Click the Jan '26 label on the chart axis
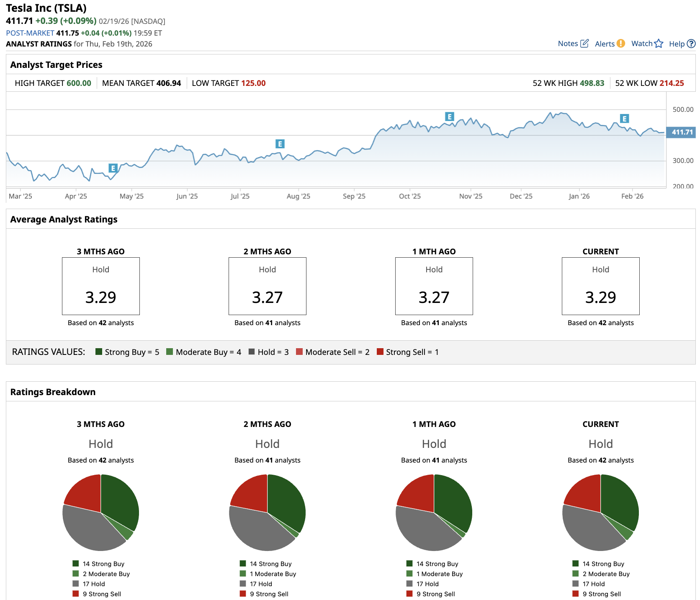Viewport: 700px width, 600px height. tap(579, 196)
